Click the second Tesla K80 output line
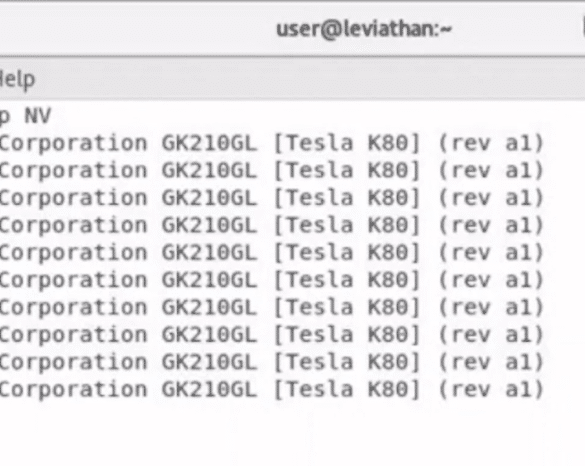Viewport: 585px width, 466px height. point(271,171)
